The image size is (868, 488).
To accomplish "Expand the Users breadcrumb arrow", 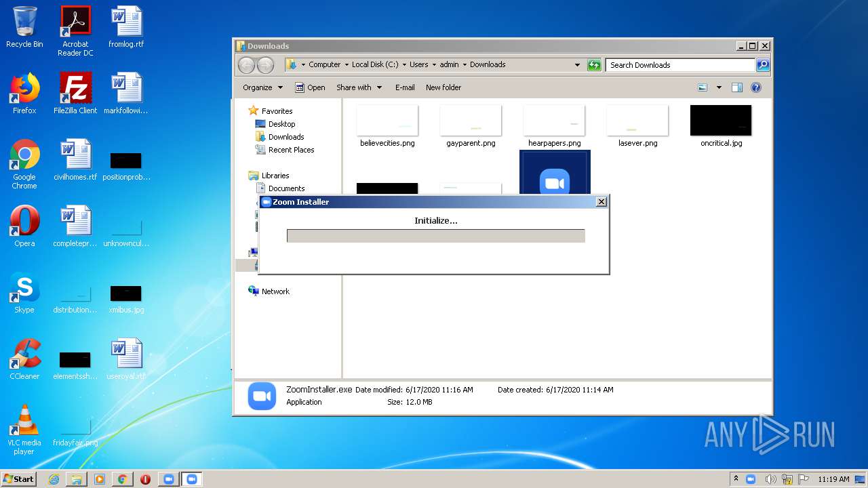I will [433, 65].
